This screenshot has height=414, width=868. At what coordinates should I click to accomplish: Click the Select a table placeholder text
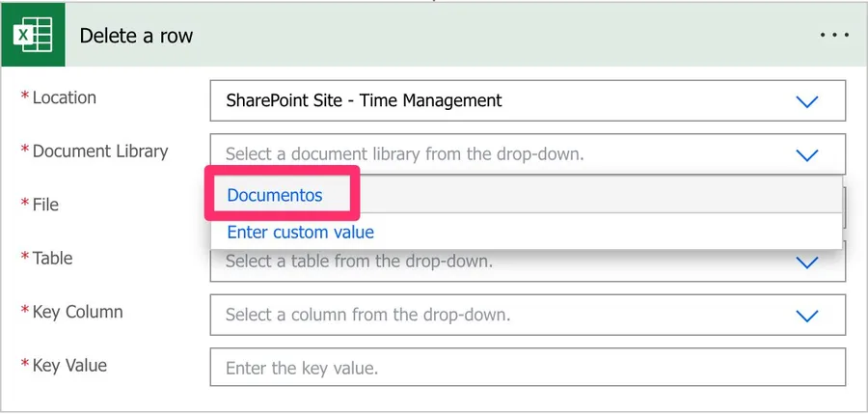359,262
